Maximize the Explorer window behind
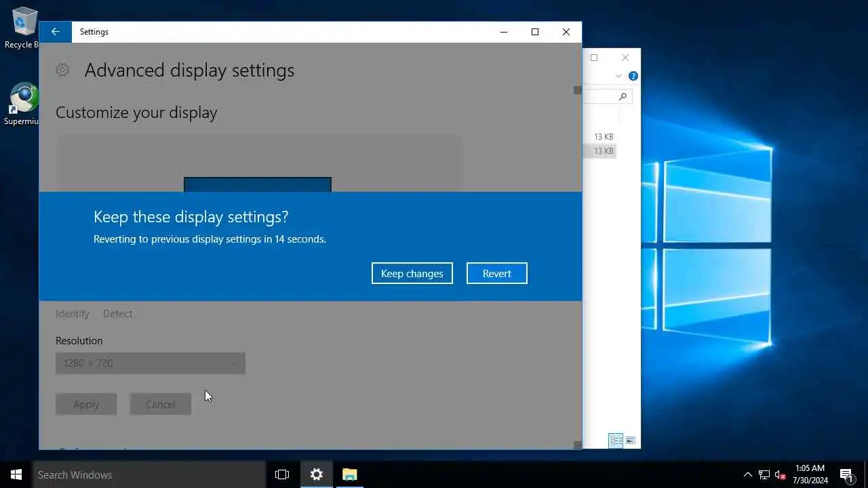 tap(594, 58)
